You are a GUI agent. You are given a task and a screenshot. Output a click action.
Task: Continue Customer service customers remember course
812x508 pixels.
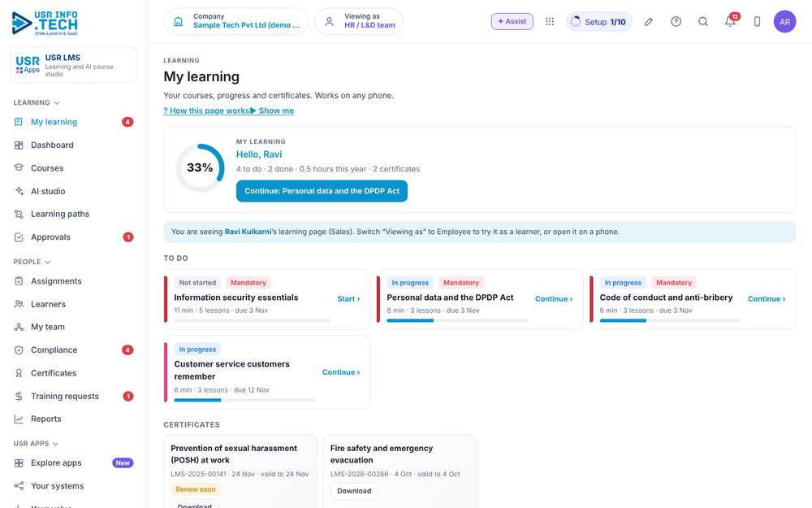point(341,372)
